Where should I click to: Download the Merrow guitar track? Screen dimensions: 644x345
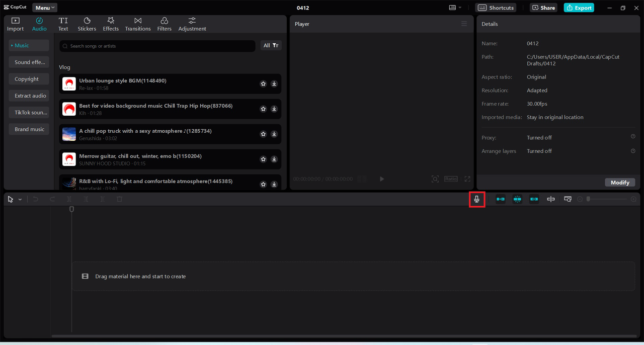pyautogui.click(x=274, y=159)
